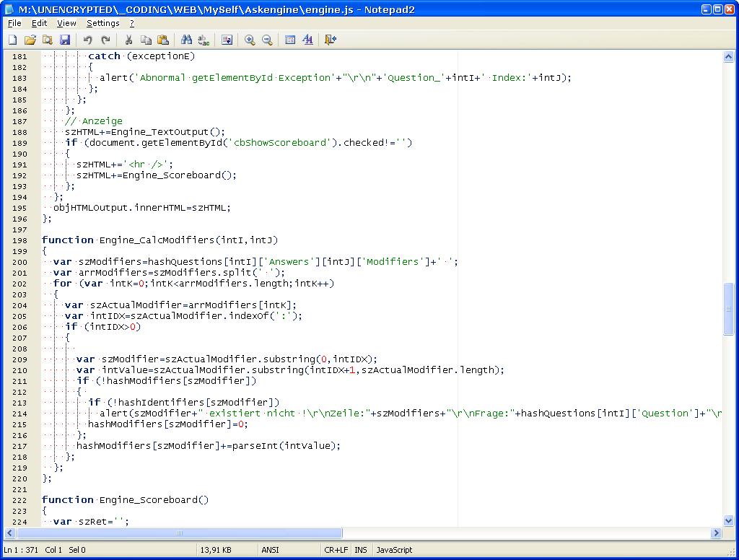Click 'existiert nicht' string on line 214

click(x=252, y=414)
